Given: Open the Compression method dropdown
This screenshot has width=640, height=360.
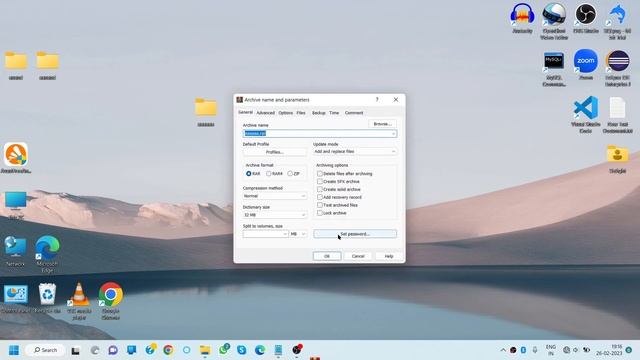Looking at the screenshot, I should point(274,196).
